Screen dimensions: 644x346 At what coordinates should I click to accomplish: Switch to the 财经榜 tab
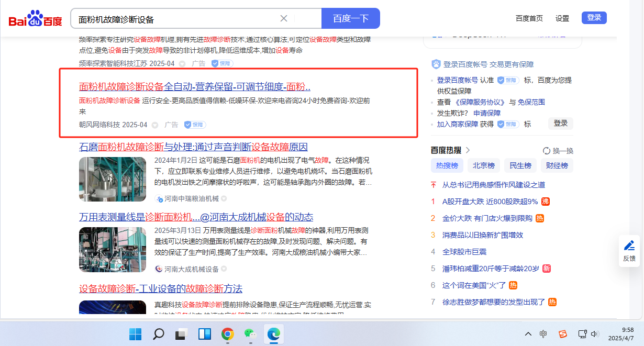tap(557, 165)
